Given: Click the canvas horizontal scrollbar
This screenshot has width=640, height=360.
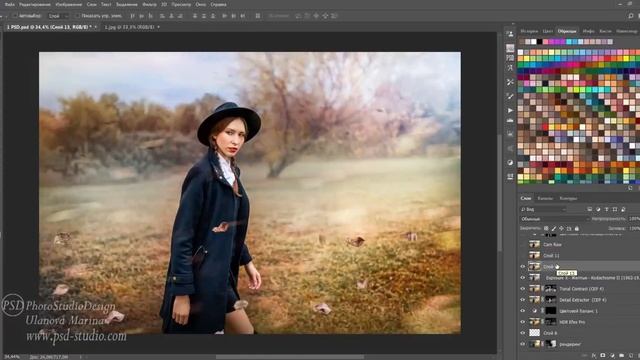Looking at the screenshot, I should [x=290, y=357].
